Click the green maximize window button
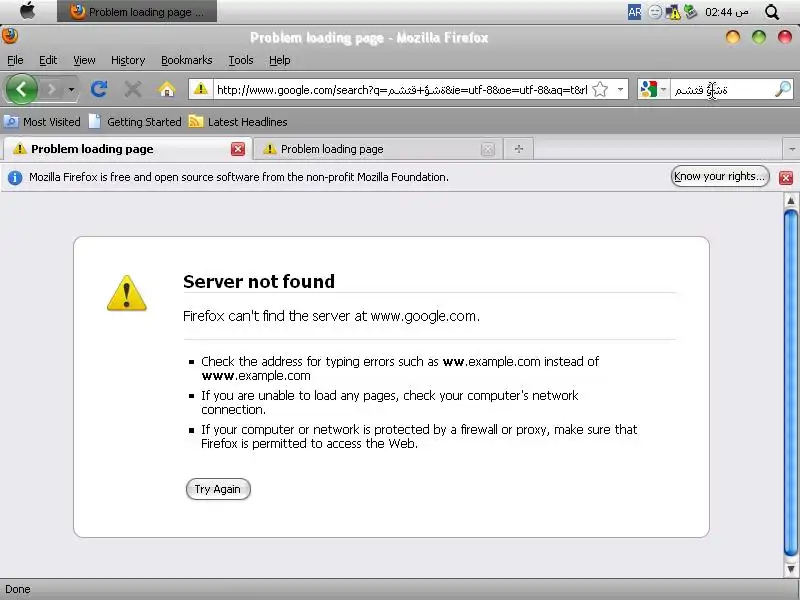 point(759,37)
